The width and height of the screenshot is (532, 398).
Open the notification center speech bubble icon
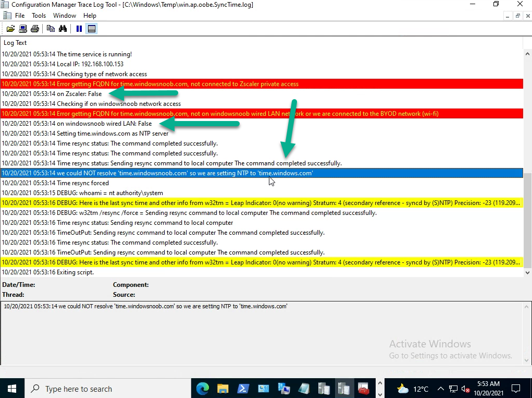(x=516, y=389)
